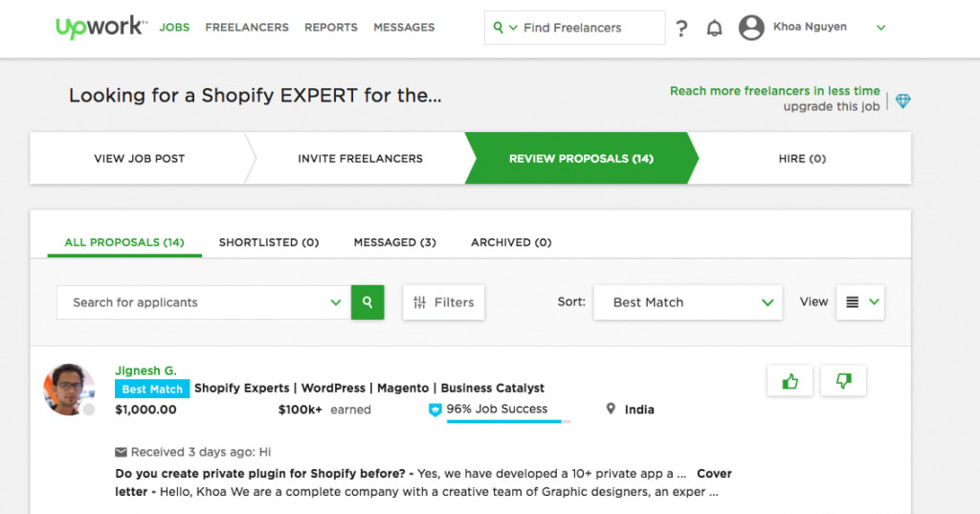The height and width of the screenshot is (514, 980).
Task: Expand the Search for applicants dropdown arrow
Action: [x=336, y=302]
